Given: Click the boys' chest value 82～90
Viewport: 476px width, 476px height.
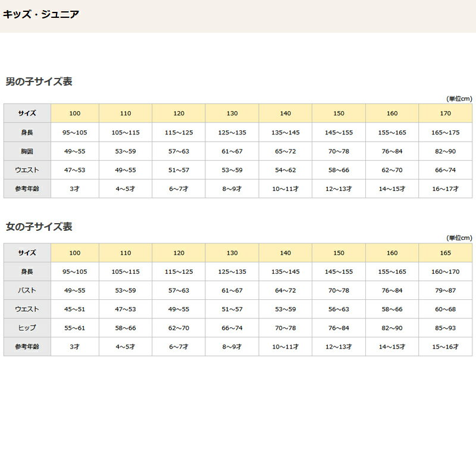Looking at the screenshot, I should 445,151.
